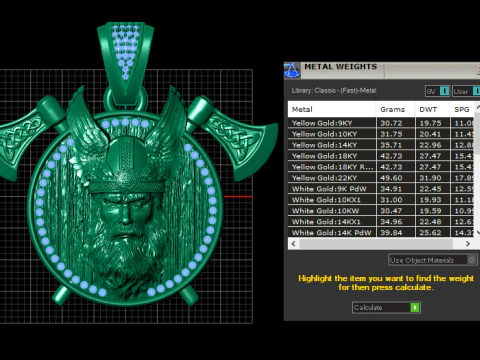Click the 22.48 DWT cell
The image size is (480, 360).
(x=433, y=222)
